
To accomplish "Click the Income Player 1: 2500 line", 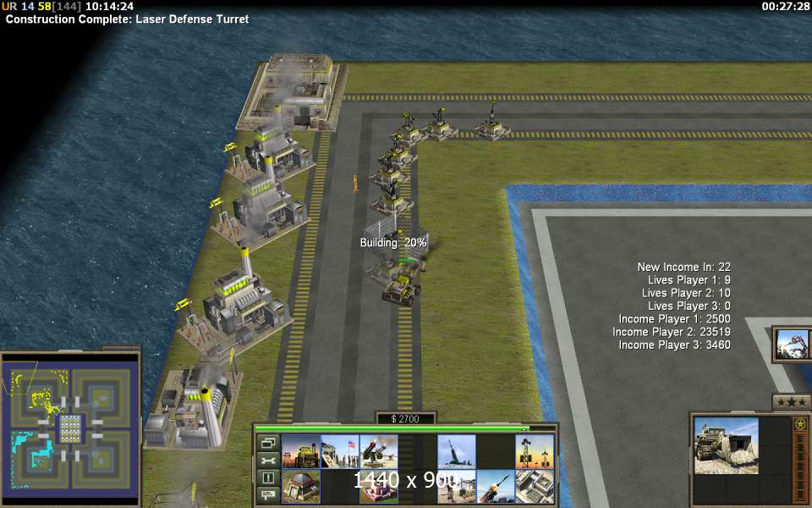I will (x=675, y=319).
